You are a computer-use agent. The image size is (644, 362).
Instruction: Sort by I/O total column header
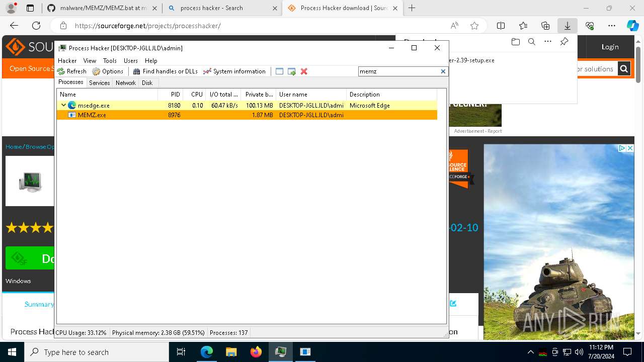click(x=223, y=94)
